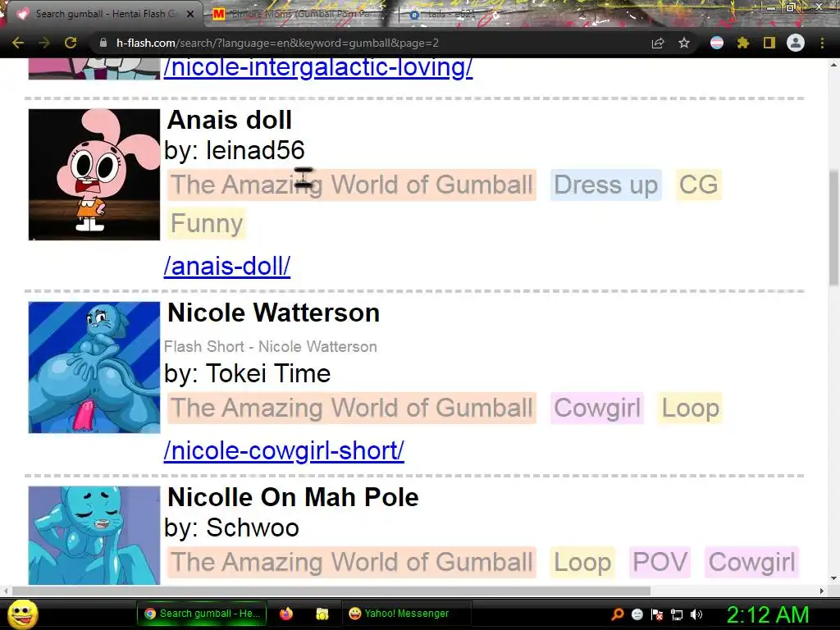
Task: Click the 'by: Schwoo' author text
Action: click(231, 527)
